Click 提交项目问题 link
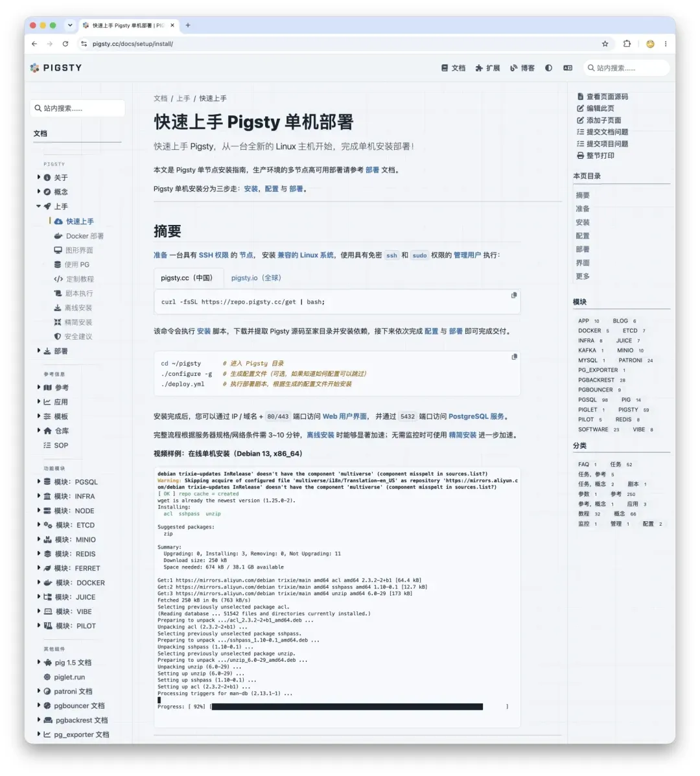The image size is (700, 776). pos(603,143)
